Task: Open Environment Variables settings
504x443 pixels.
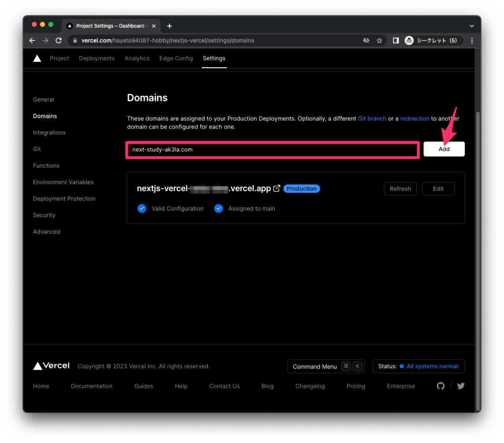Action: 63,182
